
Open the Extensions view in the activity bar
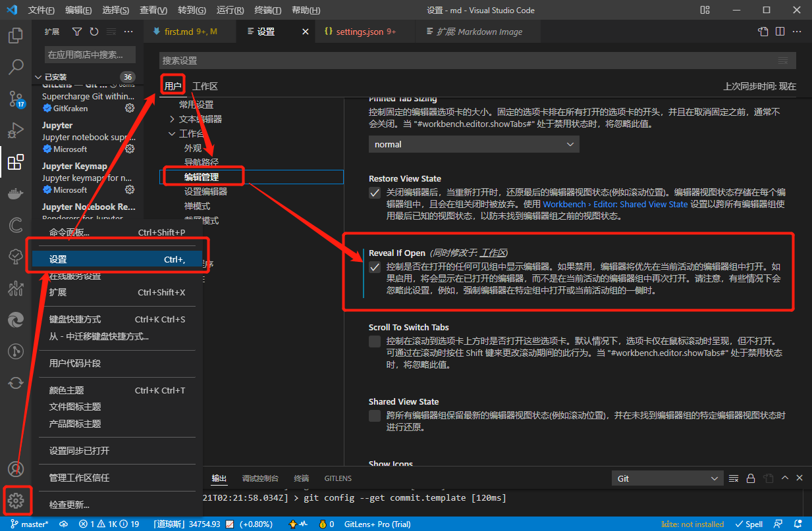click(16, 162)
